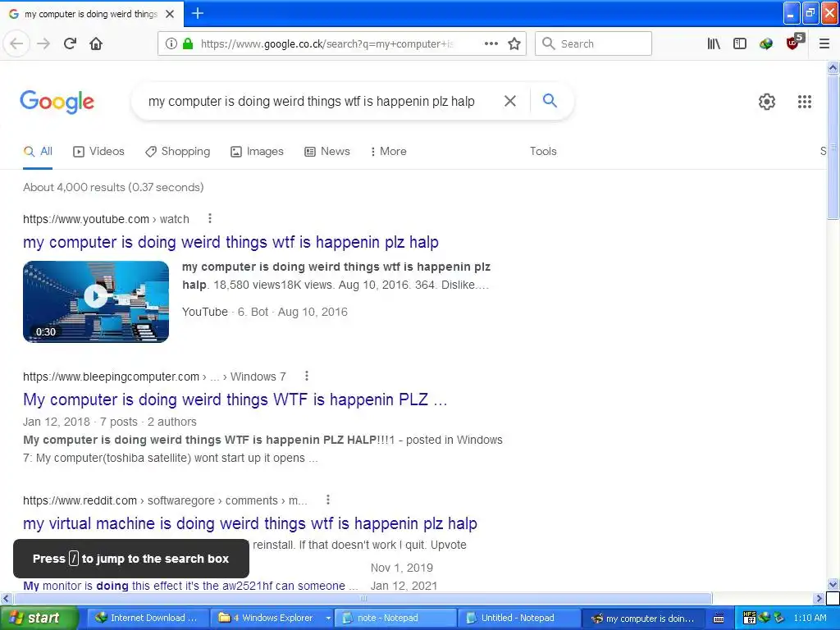Image resolution: width=840 pixels, height=630 pixels.
Task: Click the vertical scrollbar down arrow
Action: coord(833,584)
